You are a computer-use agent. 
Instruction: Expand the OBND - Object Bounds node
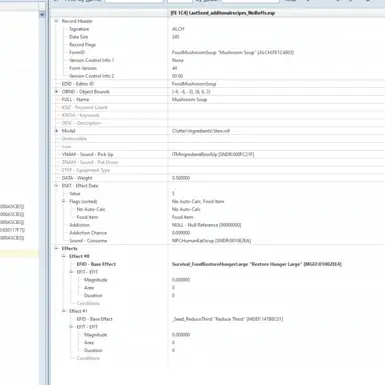[x=56, y=92]
